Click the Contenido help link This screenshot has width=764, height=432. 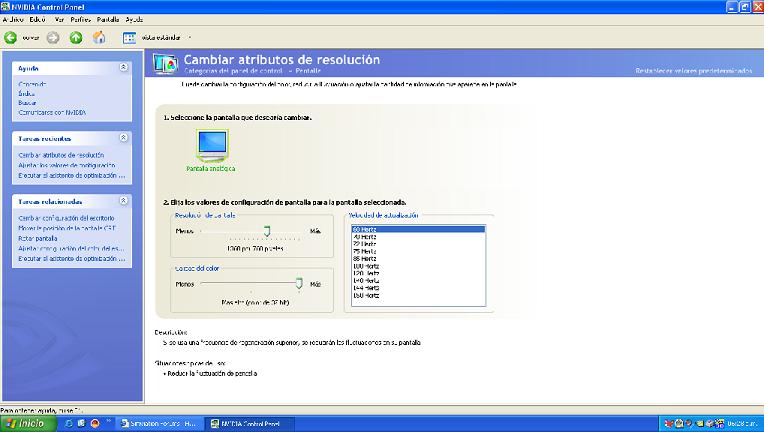click(32, 84)
